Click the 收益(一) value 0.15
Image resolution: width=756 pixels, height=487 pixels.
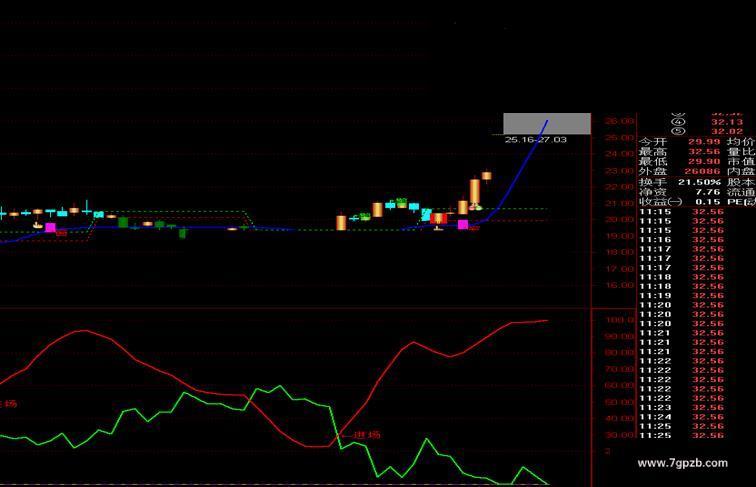707,202
